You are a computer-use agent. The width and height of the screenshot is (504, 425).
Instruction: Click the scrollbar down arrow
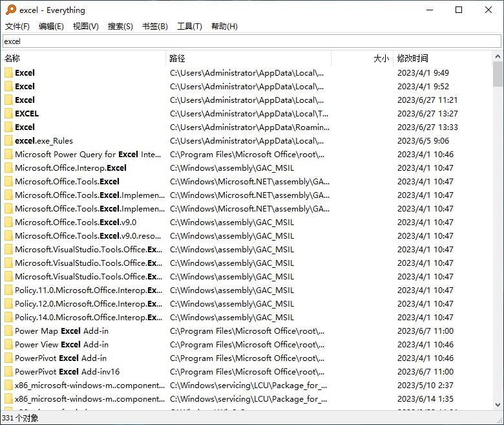coord(498,405)
